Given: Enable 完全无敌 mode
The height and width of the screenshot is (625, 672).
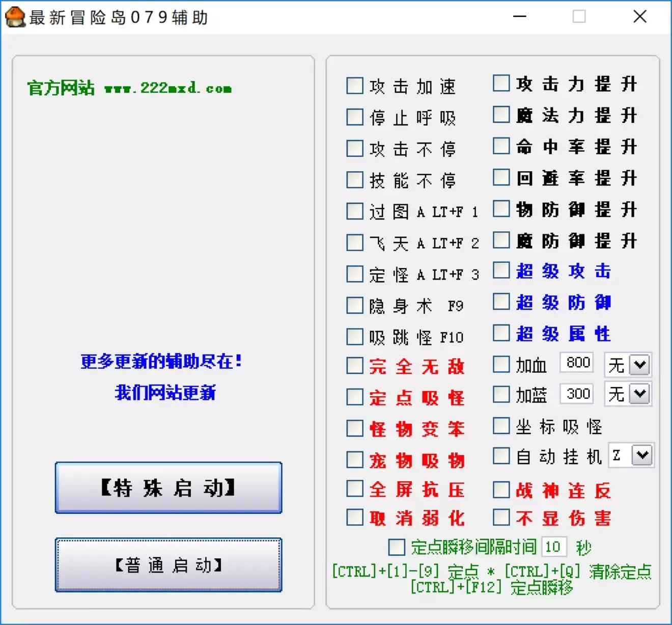Looking at the screenshot, I should point(354,366).
